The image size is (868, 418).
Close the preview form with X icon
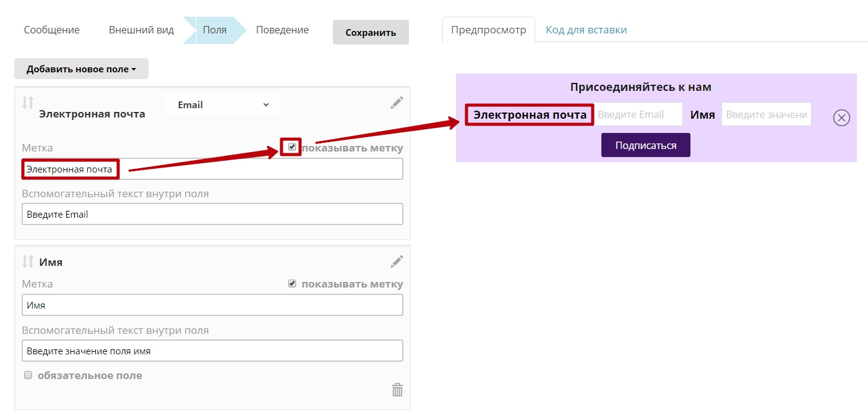841,117
